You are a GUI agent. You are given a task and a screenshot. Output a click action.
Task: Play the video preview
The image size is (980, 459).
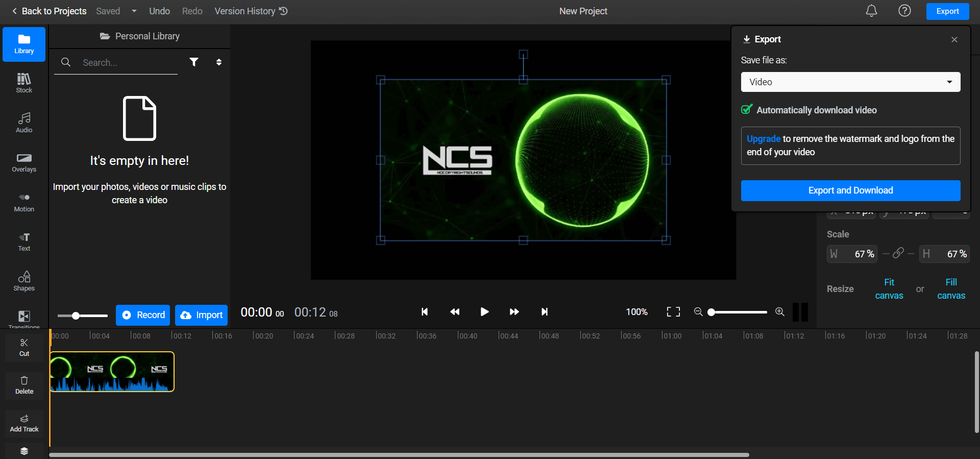484,312
